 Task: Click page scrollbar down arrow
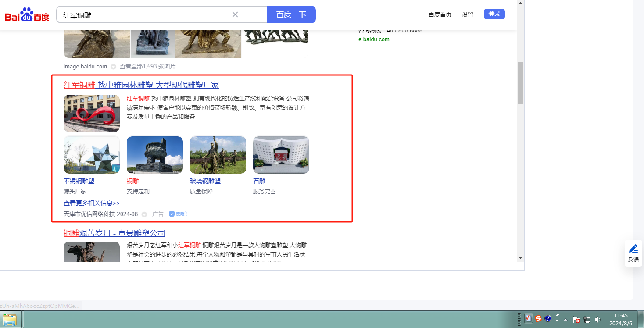tap(520, 258)
